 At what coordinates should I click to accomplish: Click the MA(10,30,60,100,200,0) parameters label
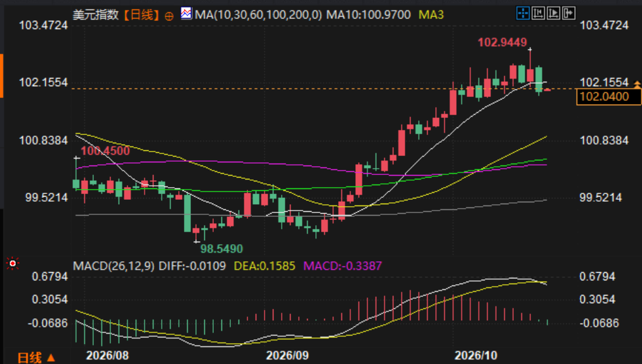[x=258, y=15]
